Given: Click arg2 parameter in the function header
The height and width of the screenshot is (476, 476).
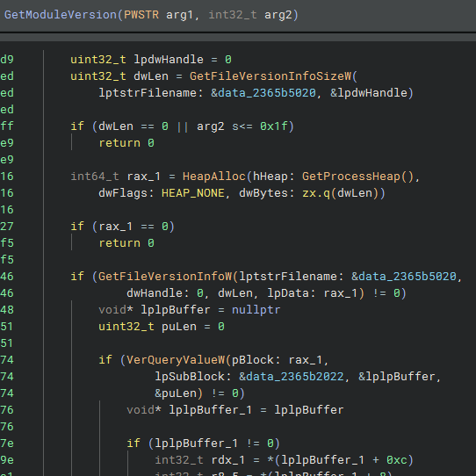Looking at the screenshot, I should [278, 15].
